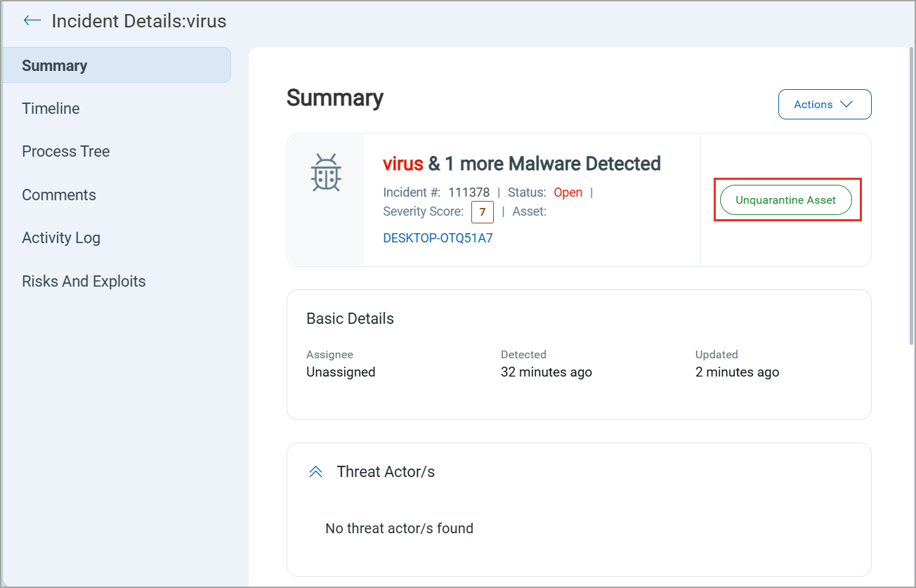Open asset details for DESKTOP-OTQ51A7

coord(438,237)
